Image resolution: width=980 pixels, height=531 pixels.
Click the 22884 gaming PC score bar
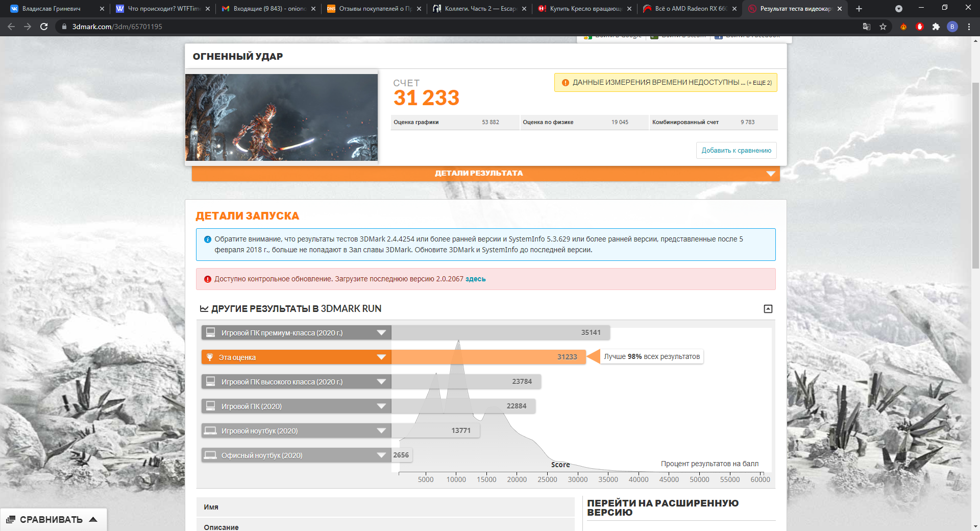(463, 406)
